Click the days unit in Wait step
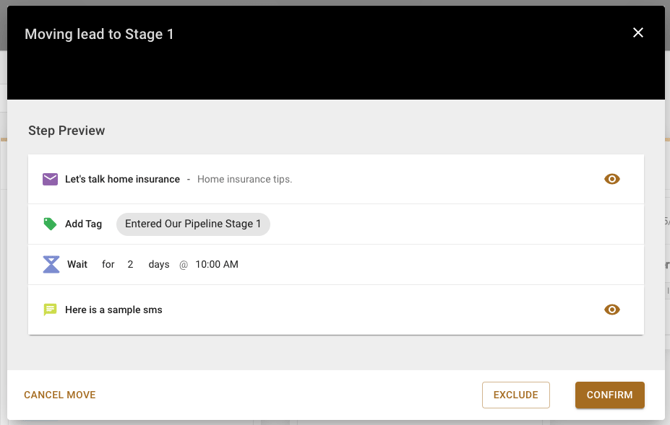Viewport: 670px width, 425px height. tap(159, 264)
